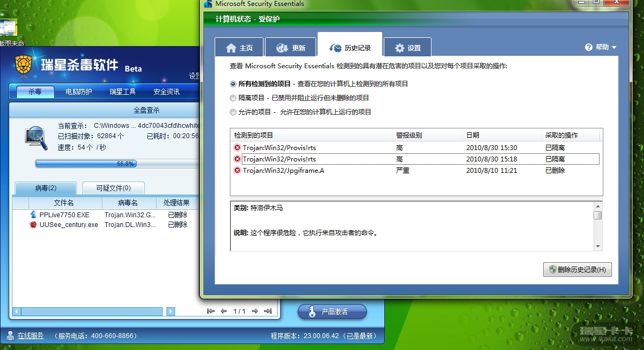Screen dimensions: 644x350
Task: Open the 在线服务 link
Action: [x=30, y=335]
